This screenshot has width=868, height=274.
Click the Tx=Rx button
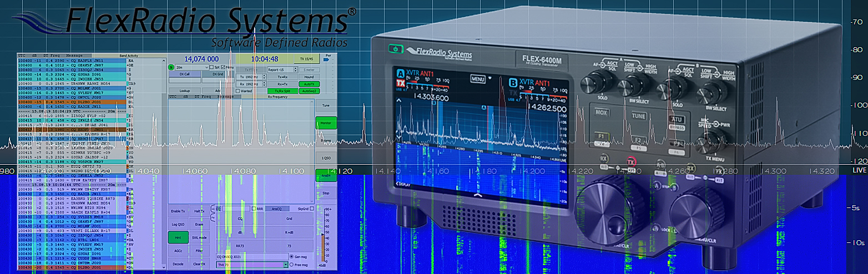282,77
